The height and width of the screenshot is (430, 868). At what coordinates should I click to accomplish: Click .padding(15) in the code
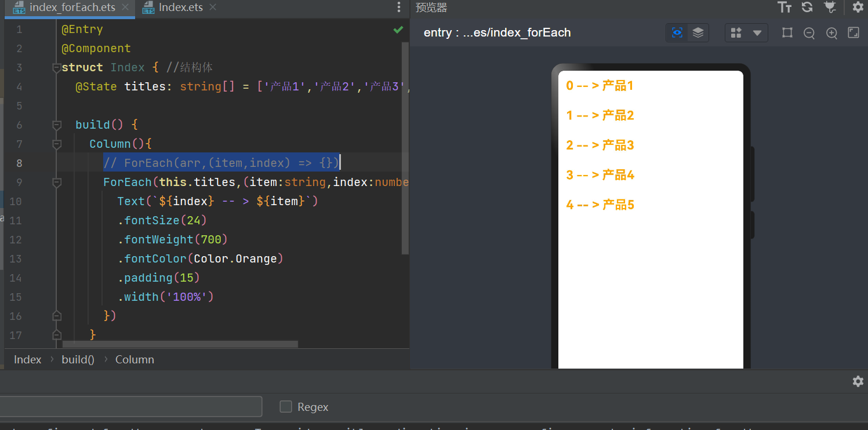159,278
